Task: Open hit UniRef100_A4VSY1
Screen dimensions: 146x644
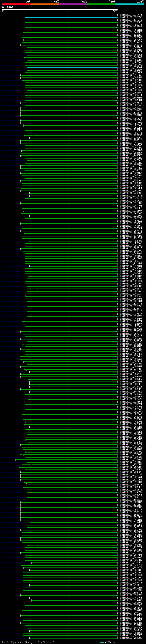Action: click(x=131, y=103)
